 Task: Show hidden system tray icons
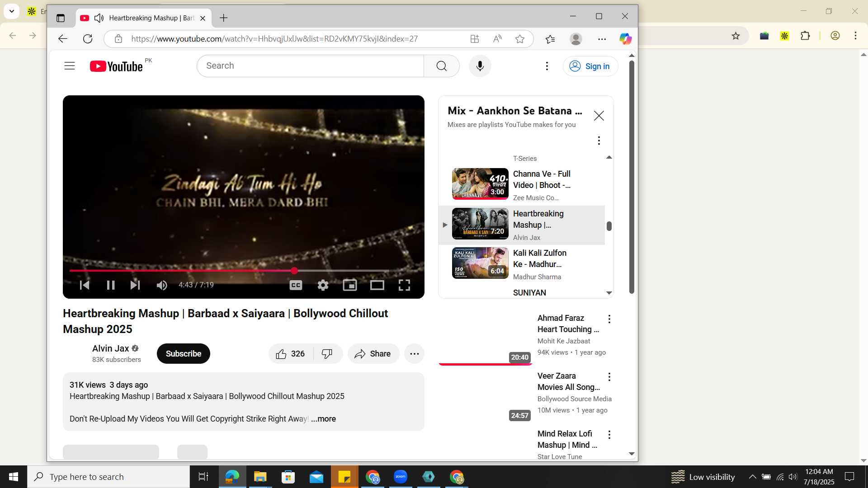[752, 477]
